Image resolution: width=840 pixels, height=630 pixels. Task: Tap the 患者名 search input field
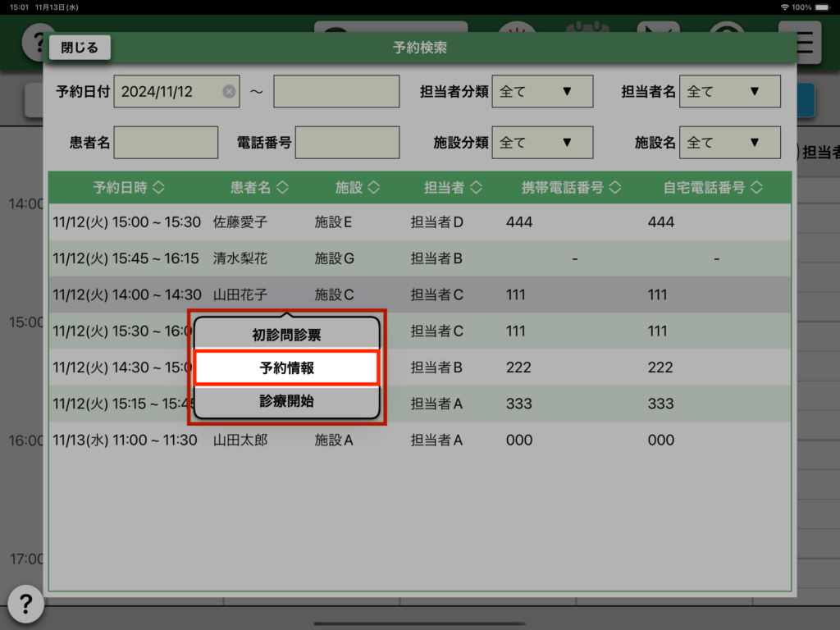[x=167, y=143]
